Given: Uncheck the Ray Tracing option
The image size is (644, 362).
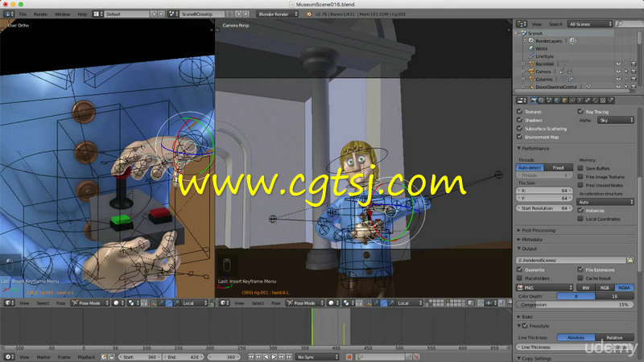Looking at the screenshot, I should pyautogui.click(x=580, y=111).
